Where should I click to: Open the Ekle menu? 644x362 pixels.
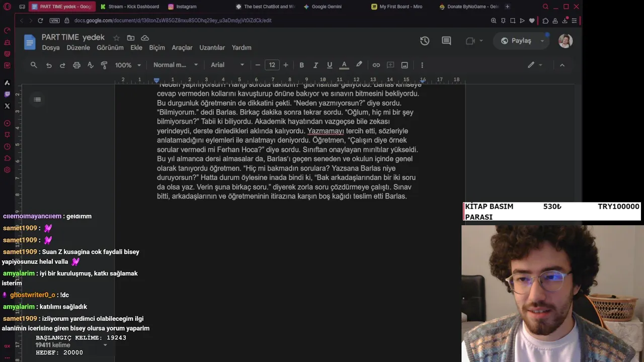tap(136, 48)
